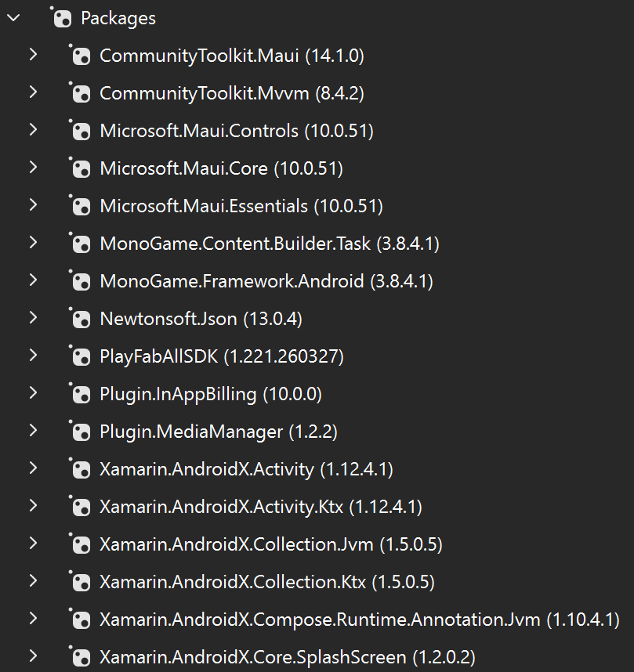Click the Plugin.InAppBilling package icon
The height and width of the screenshot is (672, 634).
(81, 394)
